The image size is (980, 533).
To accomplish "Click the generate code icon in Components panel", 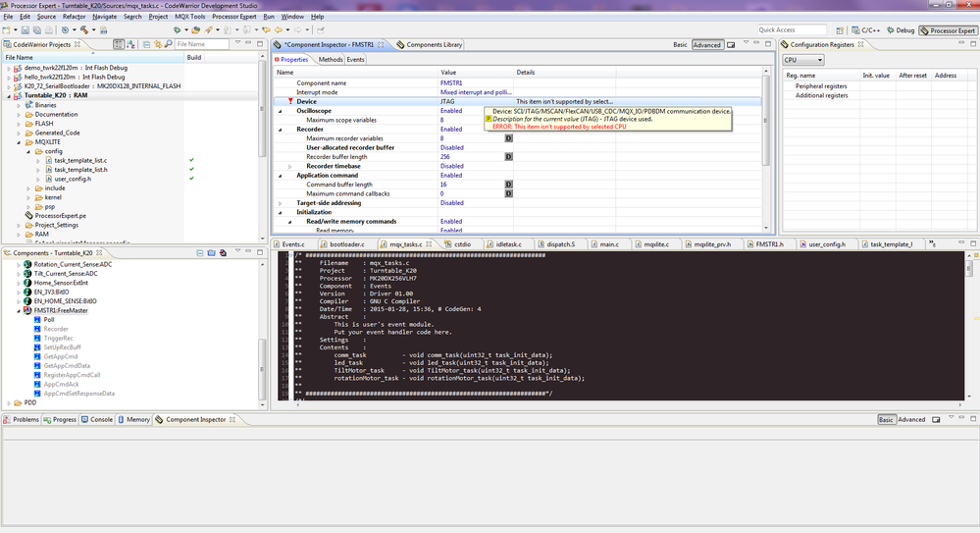I will coord(223,252).
